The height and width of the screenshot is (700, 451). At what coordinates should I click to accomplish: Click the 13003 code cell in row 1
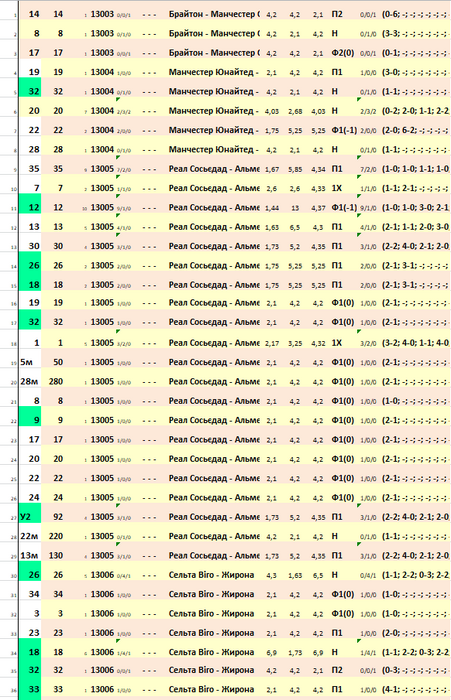tap(102, 14)
